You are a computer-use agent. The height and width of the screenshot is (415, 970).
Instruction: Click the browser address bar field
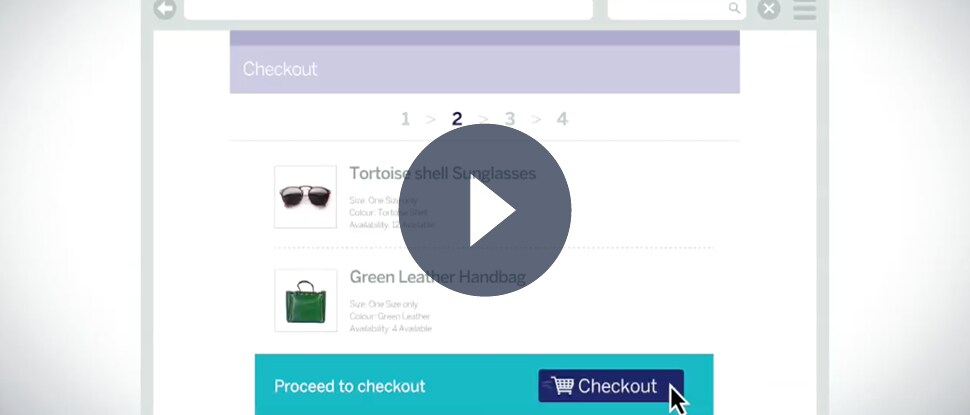(x=388, y=9)
